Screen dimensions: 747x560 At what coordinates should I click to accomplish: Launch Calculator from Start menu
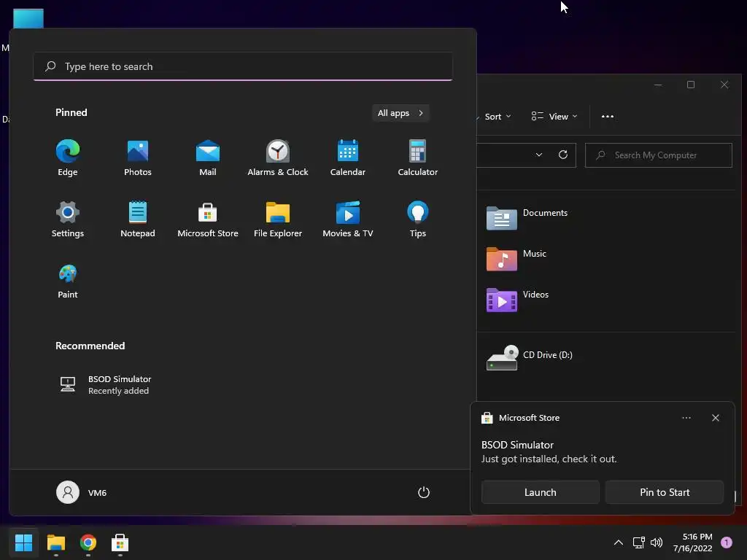click(x=418, y=158)
